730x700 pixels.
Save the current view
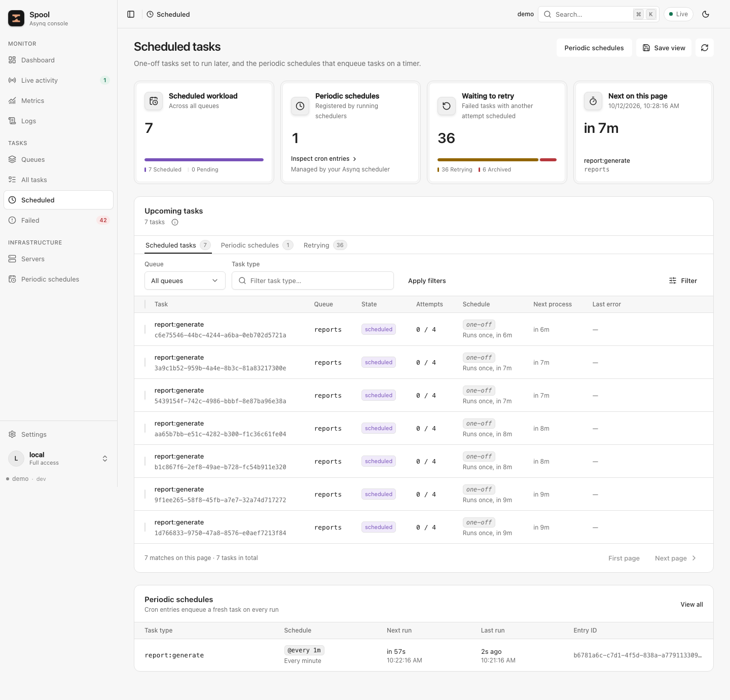pos(664,48)
